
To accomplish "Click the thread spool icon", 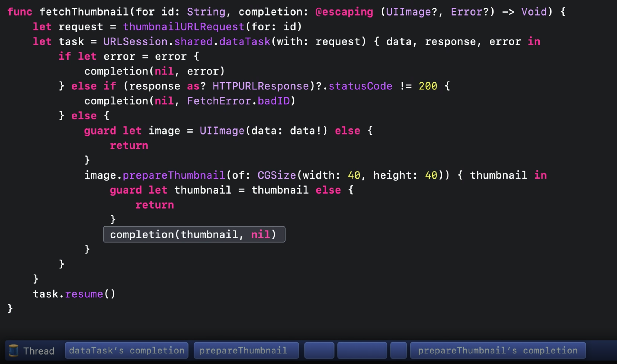I will (13, 350).
